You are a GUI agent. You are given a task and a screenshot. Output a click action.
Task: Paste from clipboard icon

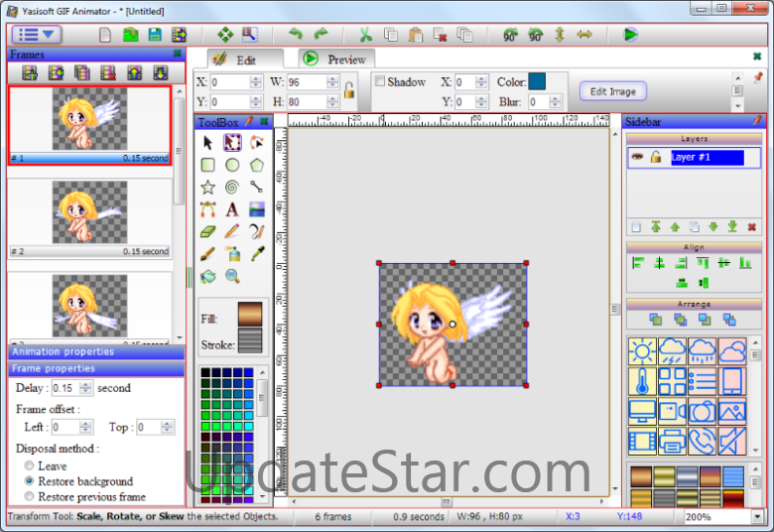pos(416,35)
